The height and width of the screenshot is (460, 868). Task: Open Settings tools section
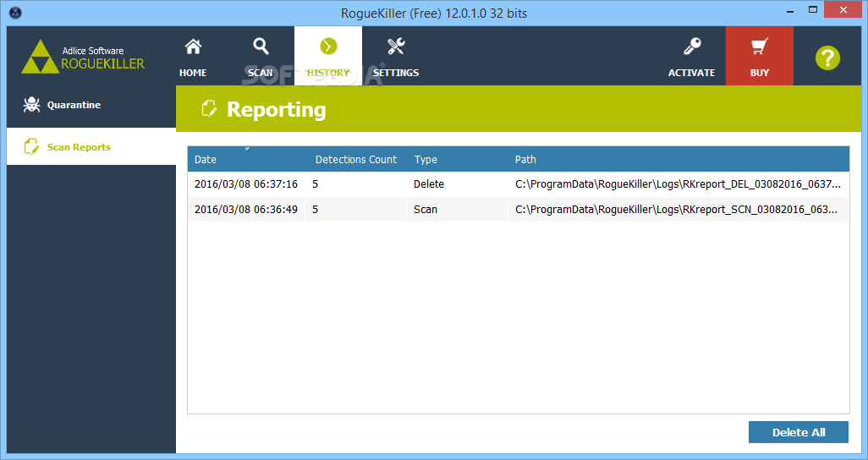[x=396, y=57]
